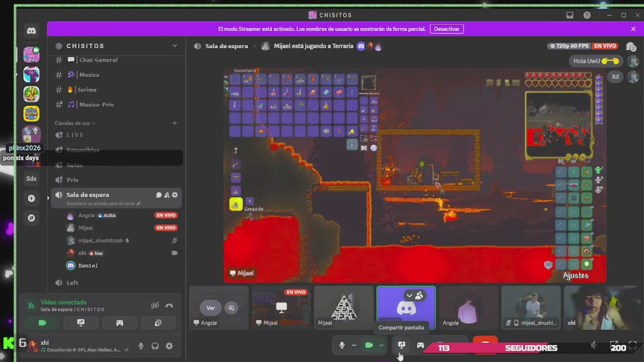This screenshot has width=644, height=362.
Task: Open Discord direct messages home icon
Action: tap(31, 31)
